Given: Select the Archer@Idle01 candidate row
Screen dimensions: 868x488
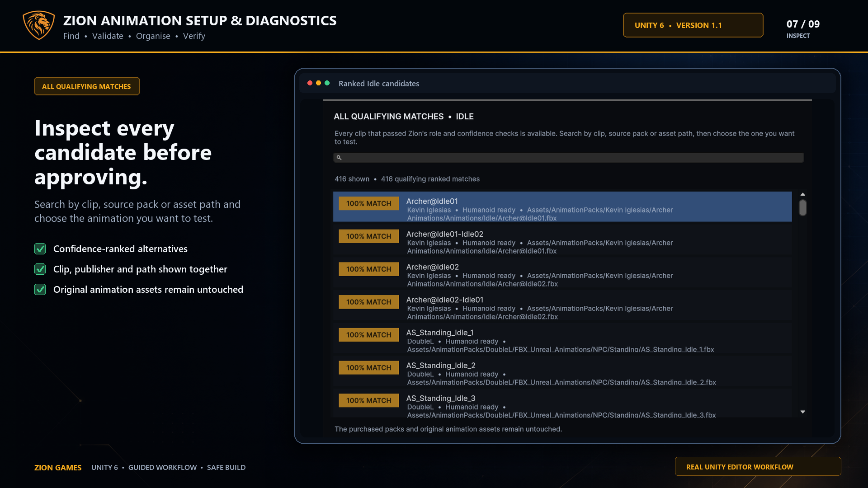Looking at the screenshot, I should [x=562, y=206].
